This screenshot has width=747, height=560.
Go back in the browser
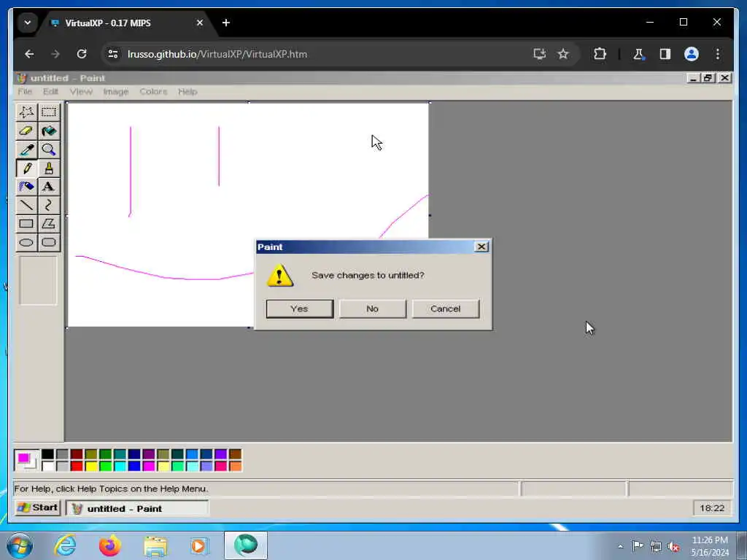29,54
